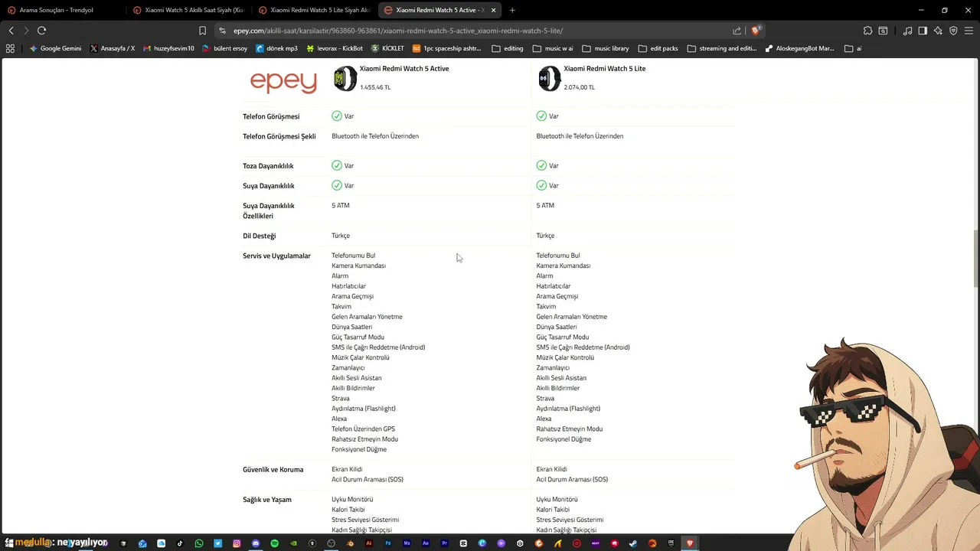Open Adobe Premiere Pro from the taskbar
Screen dimensions: 980x551
(445, 543)
